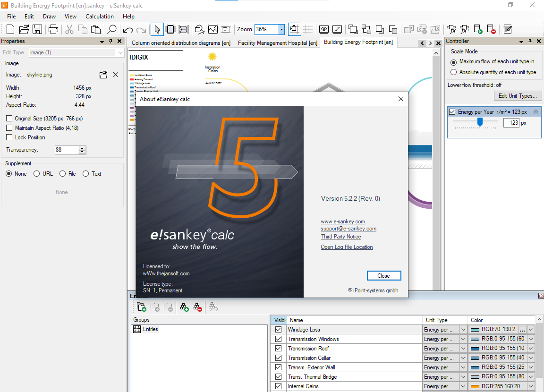Switch to Facility Management Hospital tab
544x392 pixels.
(278, 43)
